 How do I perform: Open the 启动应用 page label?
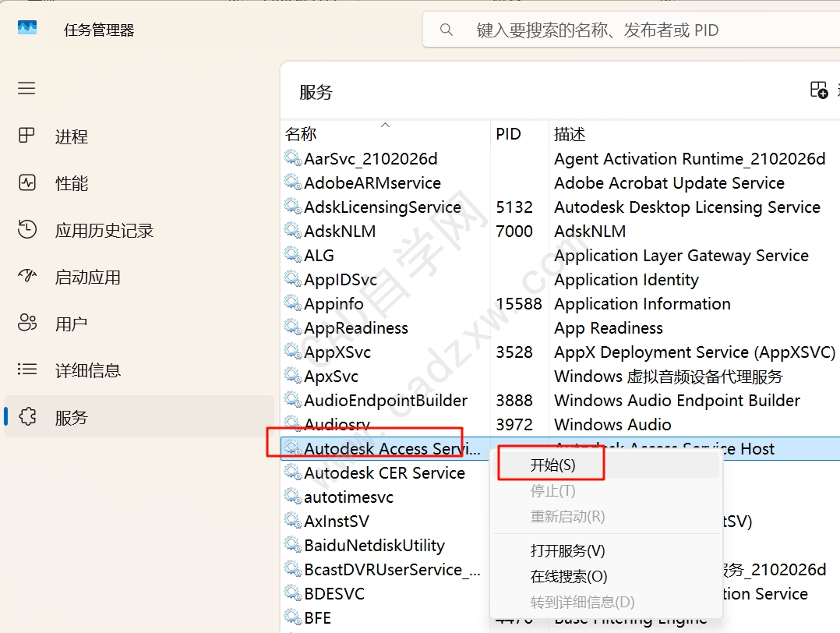pyautogui.click(x=87, y=277)
